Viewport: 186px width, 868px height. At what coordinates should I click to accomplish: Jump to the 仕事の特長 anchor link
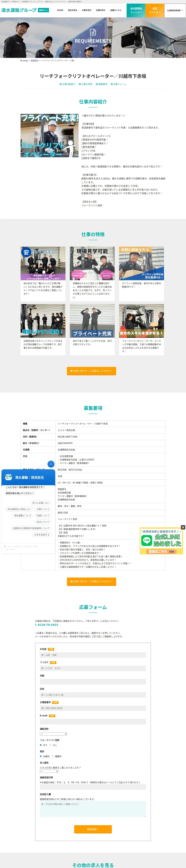(85, 84)
